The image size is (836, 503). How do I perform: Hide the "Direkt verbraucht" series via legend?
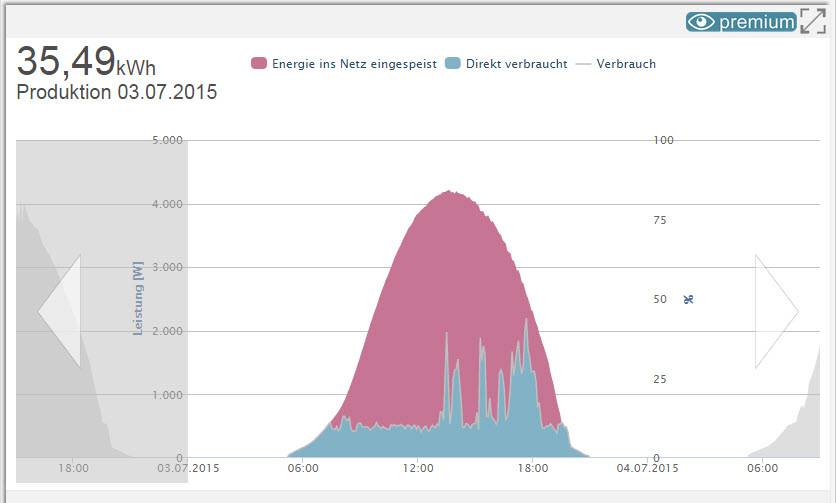(516, 64)
